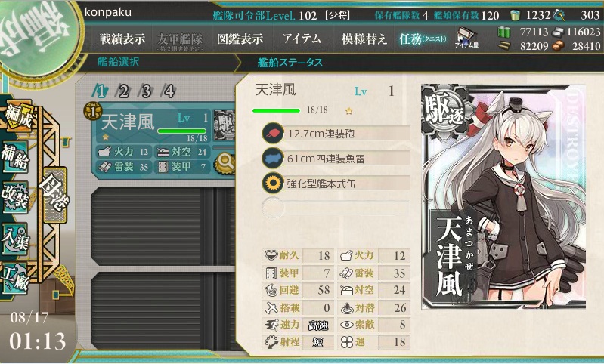Switch to fleet tab 3

[146, 91]
